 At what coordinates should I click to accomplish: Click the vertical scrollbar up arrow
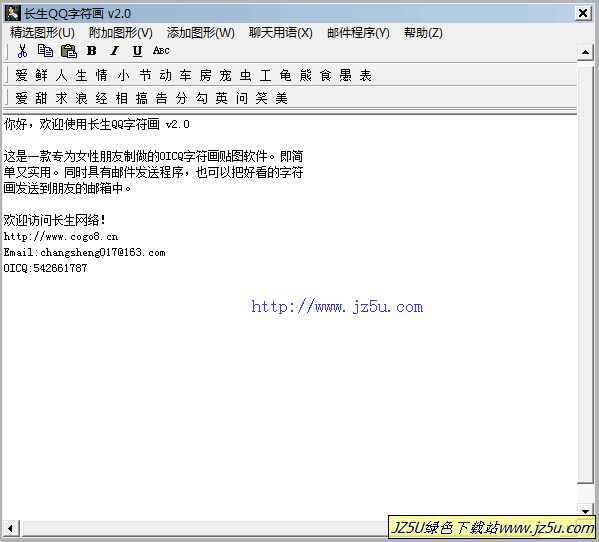tap(585, 52)
